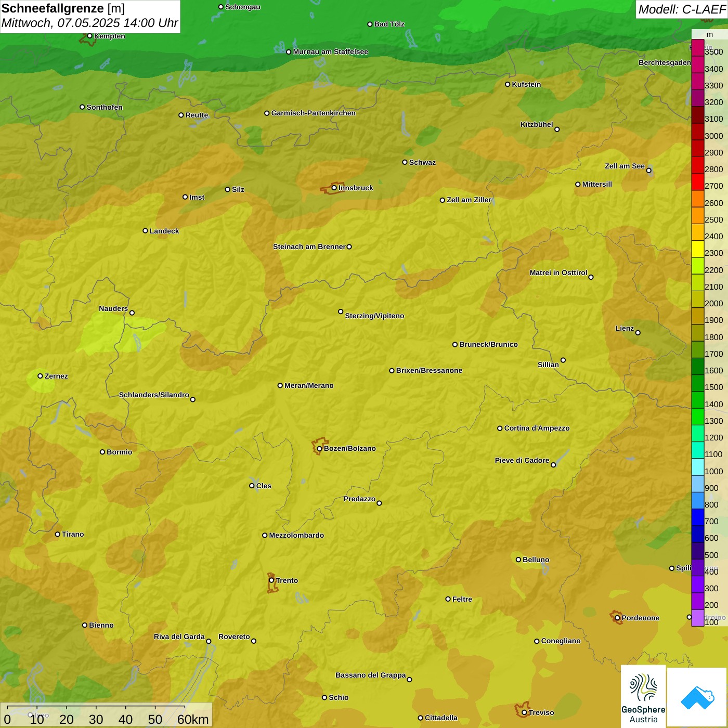
Task: Click the 'Mittersill' city label
Action: pos(597,184)
